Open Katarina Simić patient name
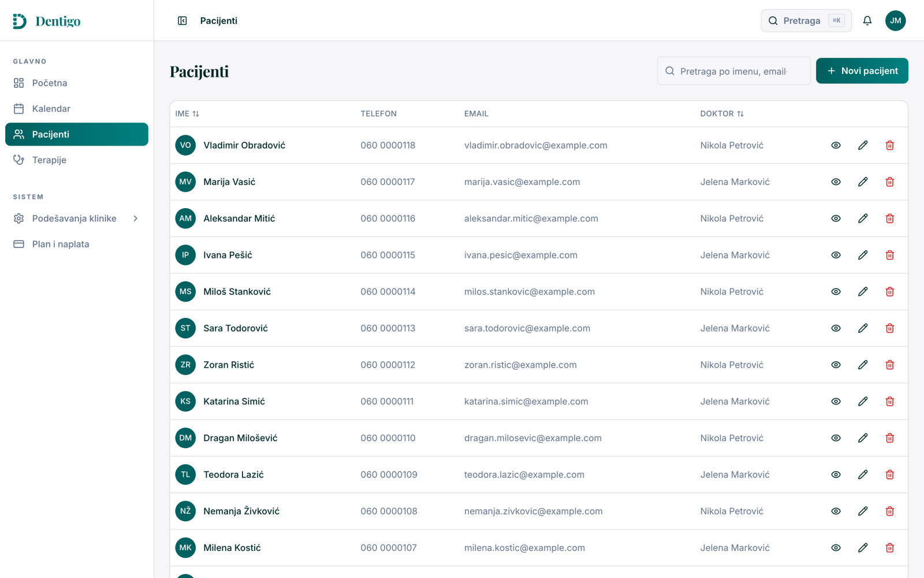The image size is (924, 578). tap(234, 402)
